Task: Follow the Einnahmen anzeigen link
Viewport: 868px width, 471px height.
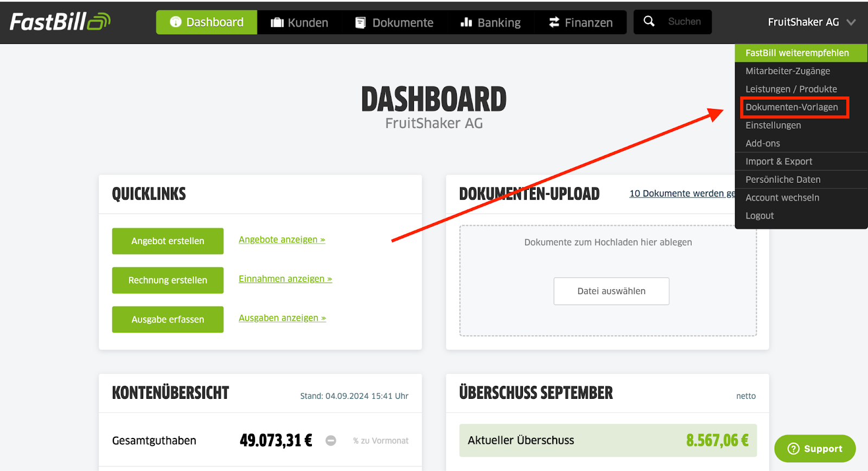Action: (285, 278)
